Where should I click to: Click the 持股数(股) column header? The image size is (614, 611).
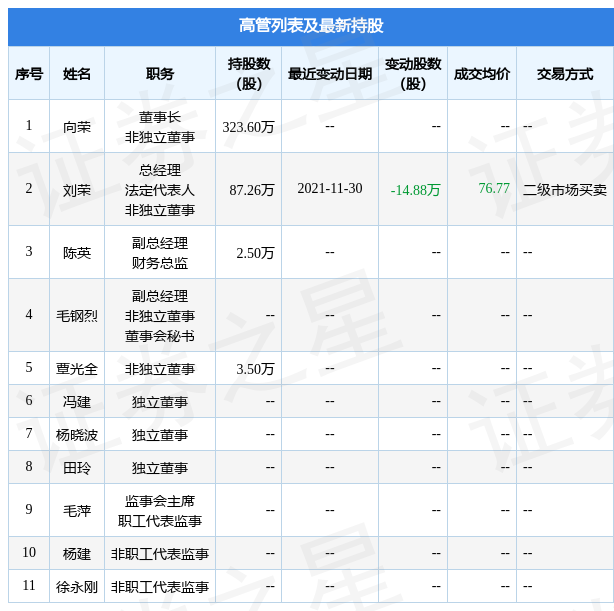coord(249,74)
